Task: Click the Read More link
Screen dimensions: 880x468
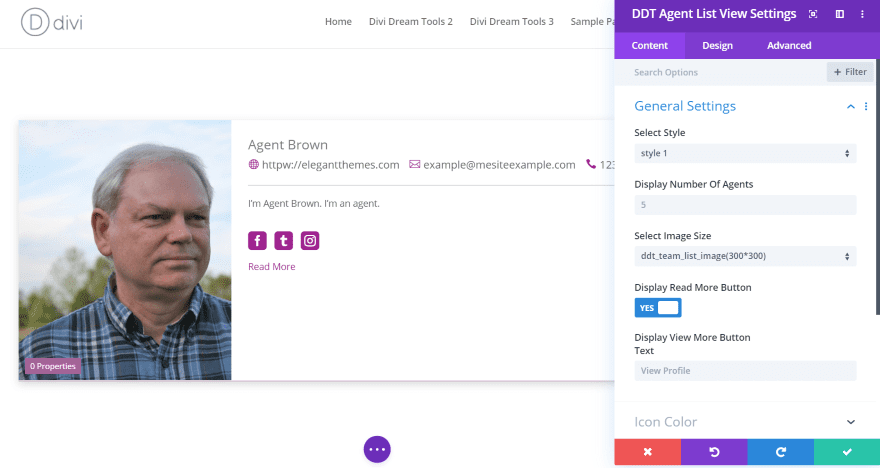Action: (272, 267)
